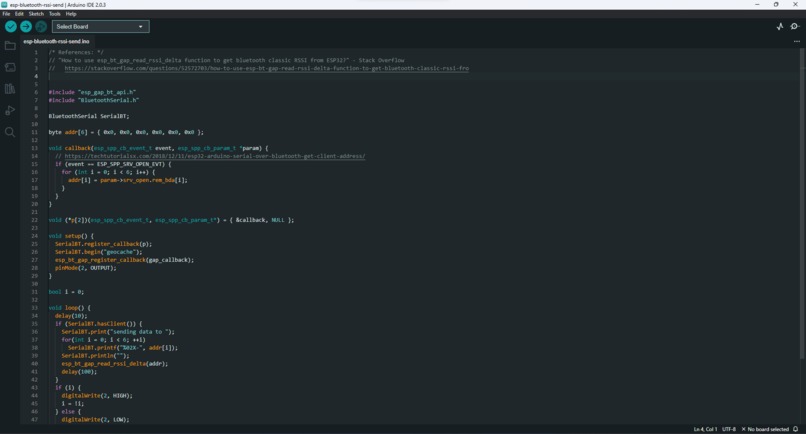Click 'SerialBT.begin("geocache");' line
The height and width of the screenshot is (434, 806).
(98, 252)
